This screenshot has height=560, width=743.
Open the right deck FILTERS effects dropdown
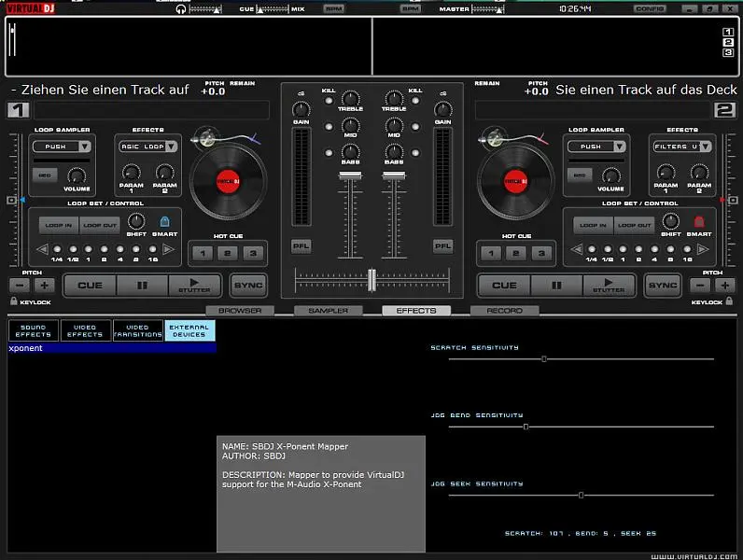point(681,147)
